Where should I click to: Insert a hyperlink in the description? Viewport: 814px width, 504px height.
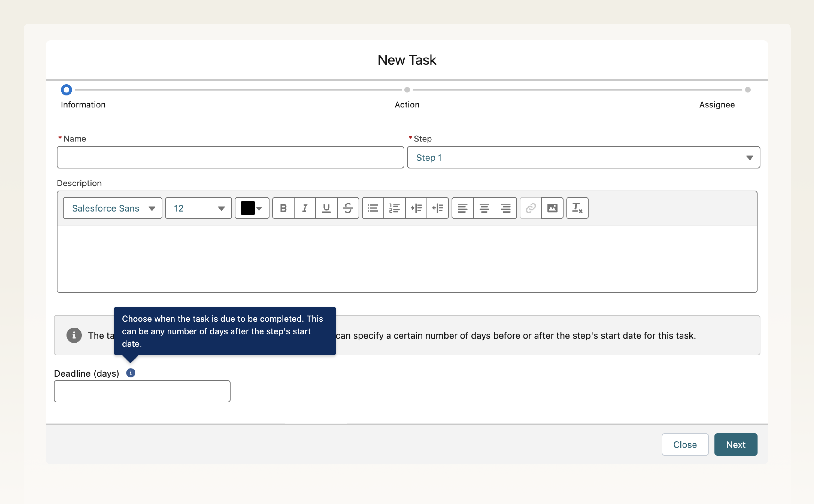coord(530,208)
